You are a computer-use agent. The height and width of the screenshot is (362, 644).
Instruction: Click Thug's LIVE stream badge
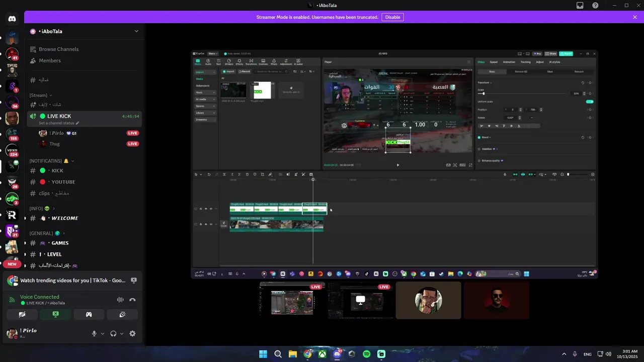133,144
